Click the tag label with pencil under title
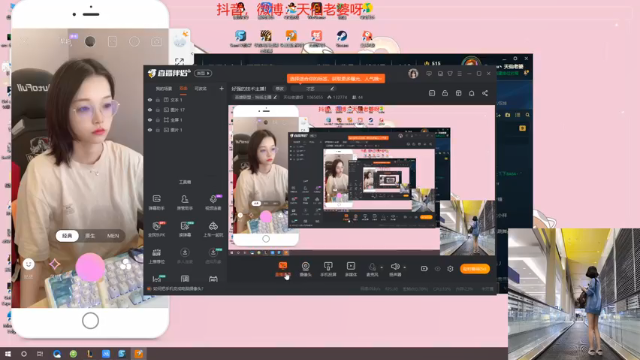Screen dimensions: 640x360 (256, 97)
